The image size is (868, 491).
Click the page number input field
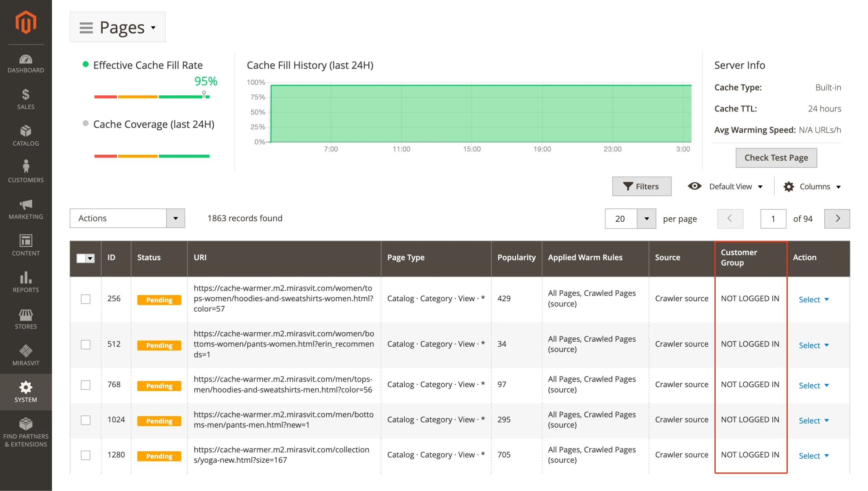pos(773,219)
